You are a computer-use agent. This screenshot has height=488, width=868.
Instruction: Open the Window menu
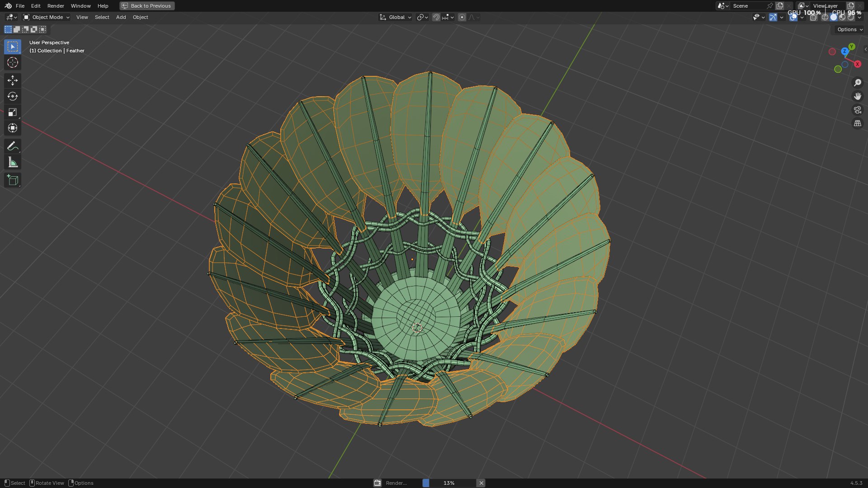pos(80,6)
